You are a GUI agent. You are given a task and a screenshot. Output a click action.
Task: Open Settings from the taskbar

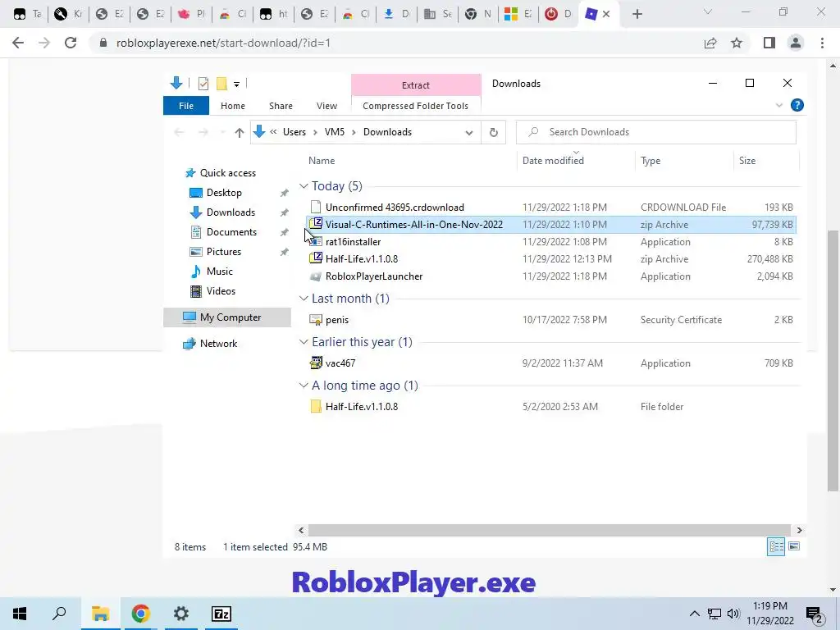(181, 614)
